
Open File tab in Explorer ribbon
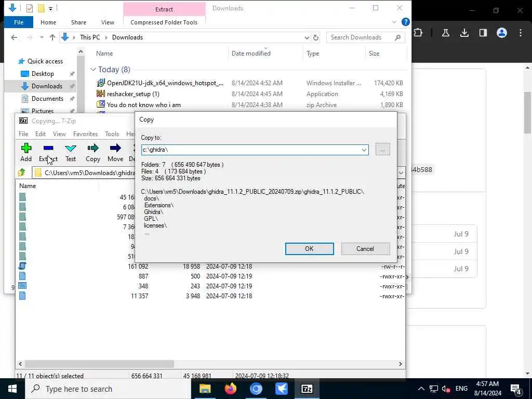pyautogui.click(x=19, y=22)
